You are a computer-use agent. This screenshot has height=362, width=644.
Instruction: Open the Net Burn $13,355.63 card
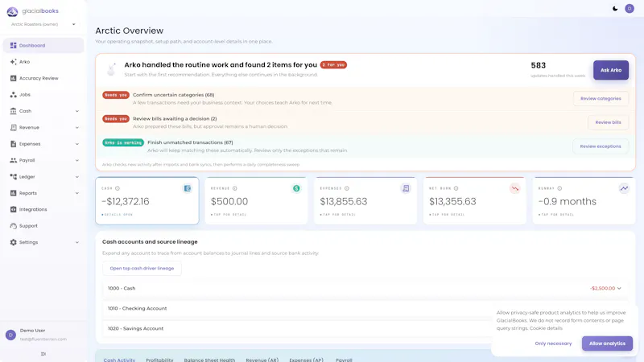pos(475,200)
